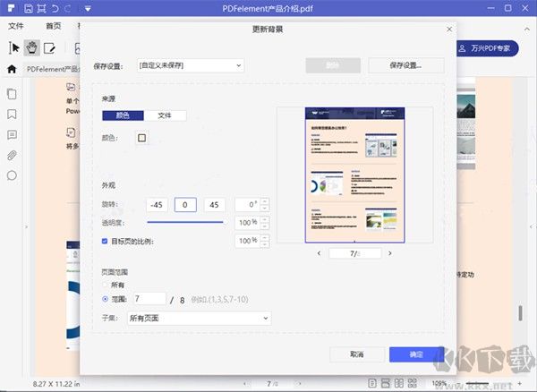
Task: Select the 颜色 source tab
Action: coord(123,115)
